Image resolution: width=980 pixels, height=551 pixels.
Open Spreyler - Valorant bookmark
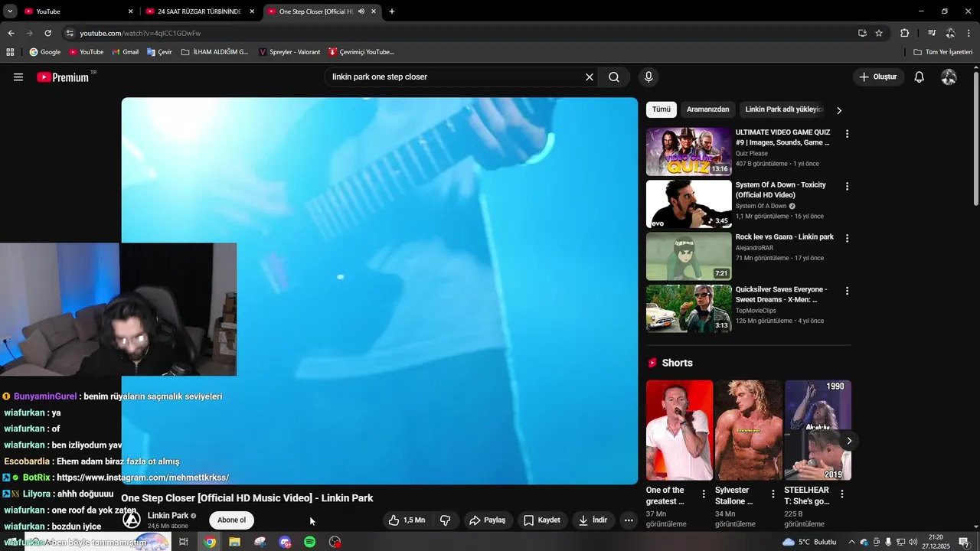click(x=289, y=52)
